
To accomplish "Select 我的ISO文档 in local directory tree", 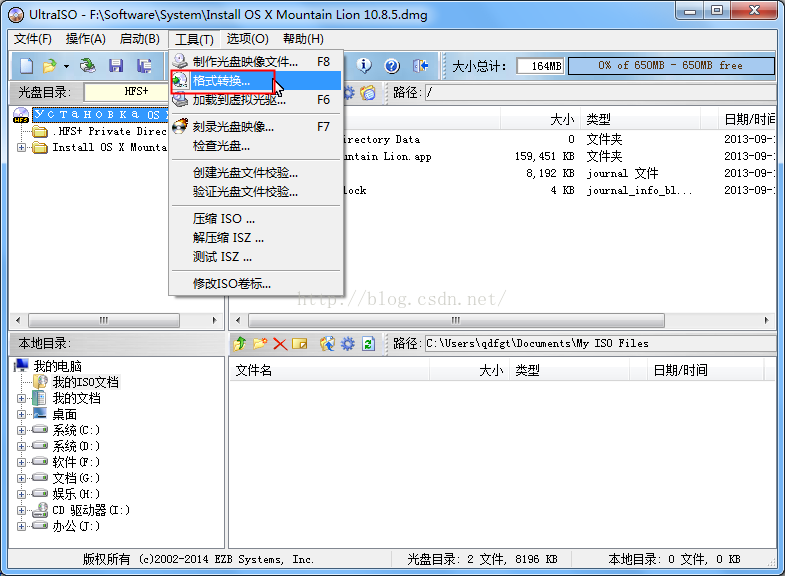I will tap(85, 382).
